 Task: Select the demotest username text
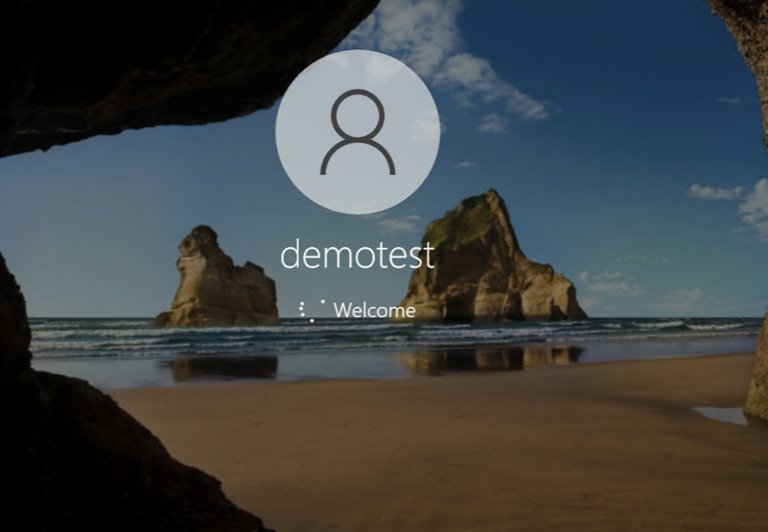point(358,254)
